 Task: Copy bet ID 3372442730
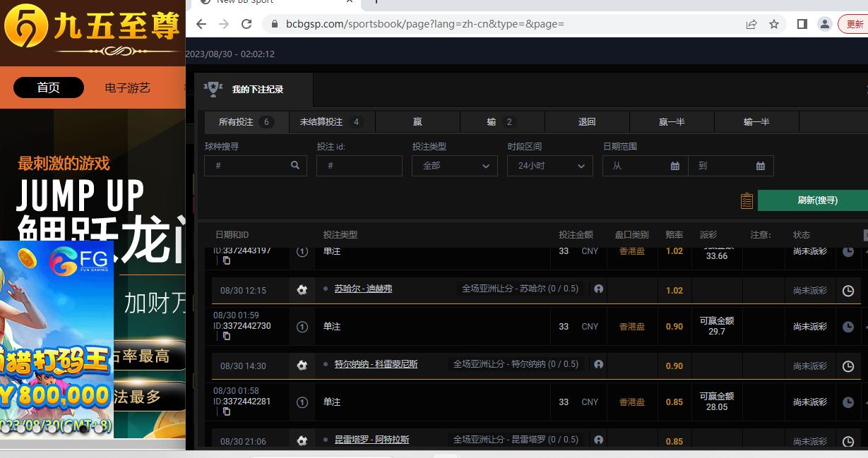227,336
